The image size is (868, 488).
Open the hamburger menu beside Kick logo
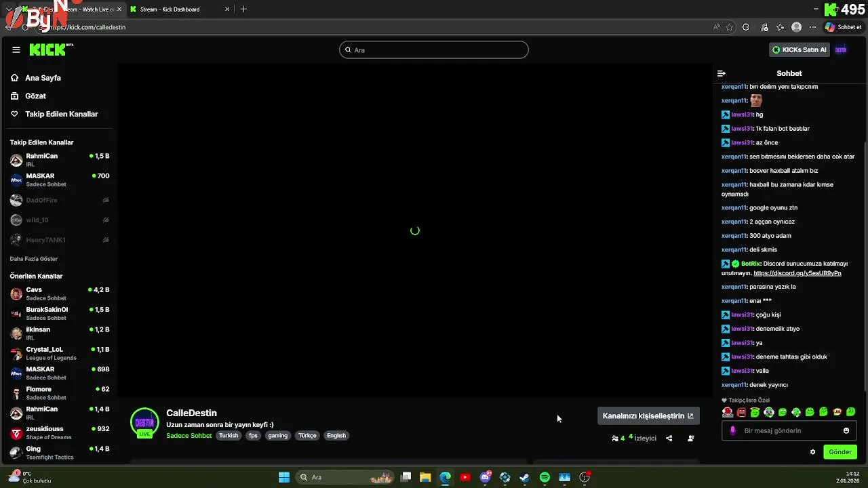[16, 49]
